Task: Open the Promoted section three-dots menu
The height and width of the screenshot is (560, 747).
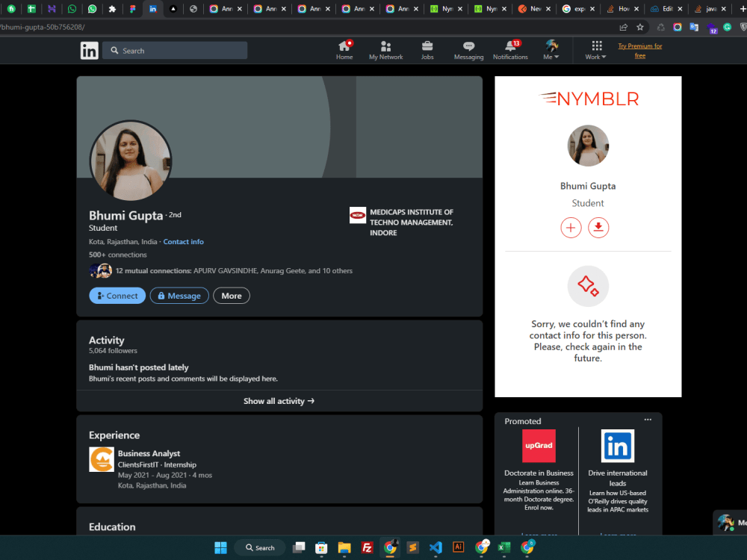Action: 648,420
